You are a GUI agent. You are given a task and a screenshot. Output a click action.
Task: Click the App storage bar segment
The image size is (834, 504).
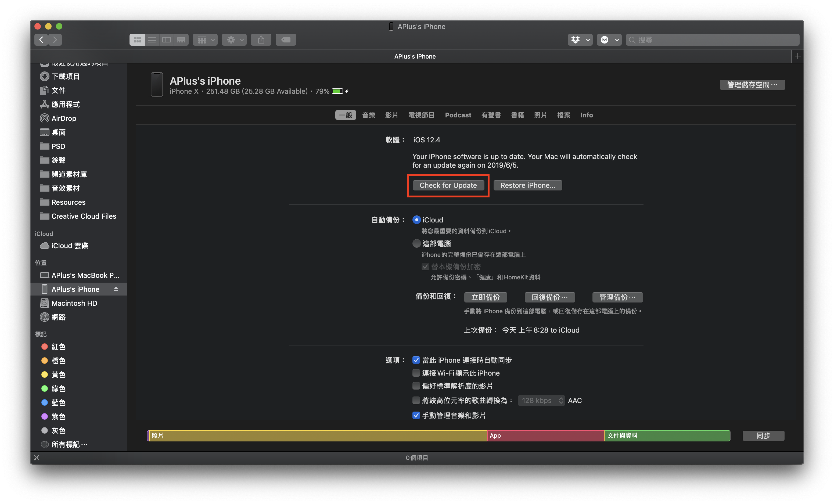[546, 435]
